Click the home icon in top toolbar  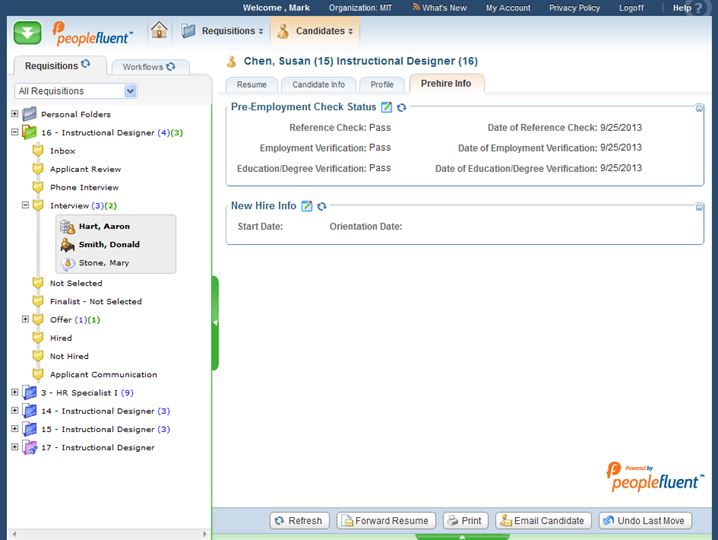(x=159, y=30)
